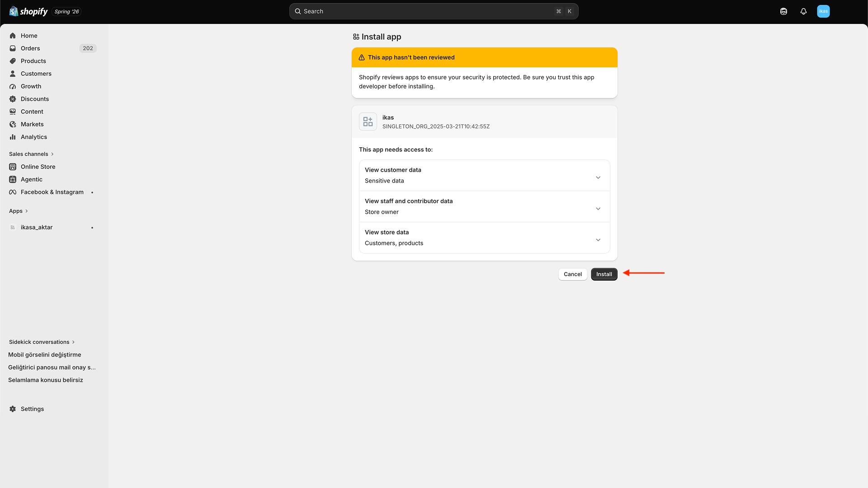
Task: Open Selamlama konusu belirsiz conversation
Action: [46, 380]
